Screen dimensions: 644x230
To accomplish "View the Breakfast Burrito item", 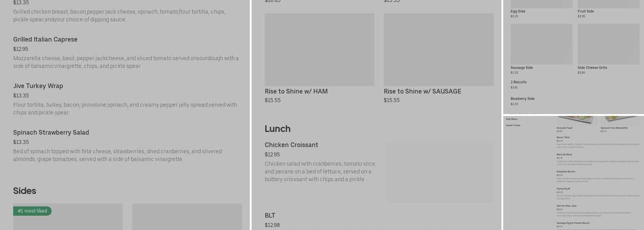I will [566, 172].
